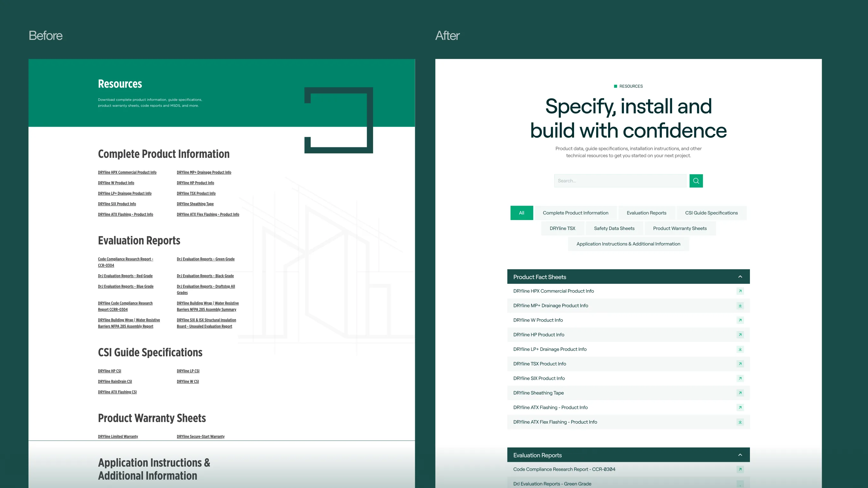Viewport: 868px width, 488px height.
Task: Open link icon for DRYline ATX Flashing - Product Info
Action: click(740, 407)
